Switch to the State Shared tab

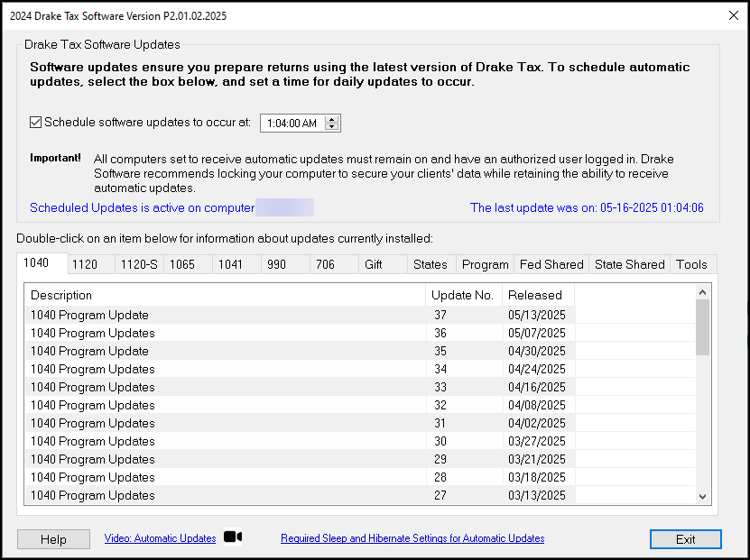(629, 264)
